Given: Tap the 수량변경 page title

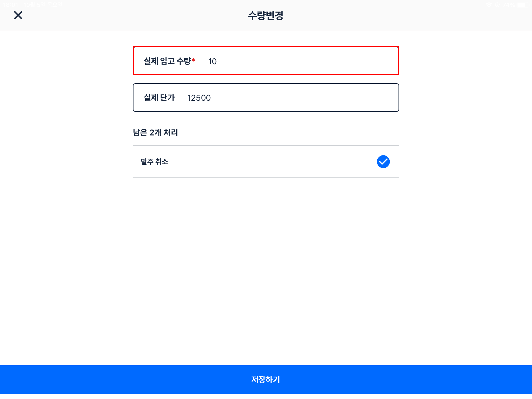Looking at the screenshot, I should (x=266, y=16).
